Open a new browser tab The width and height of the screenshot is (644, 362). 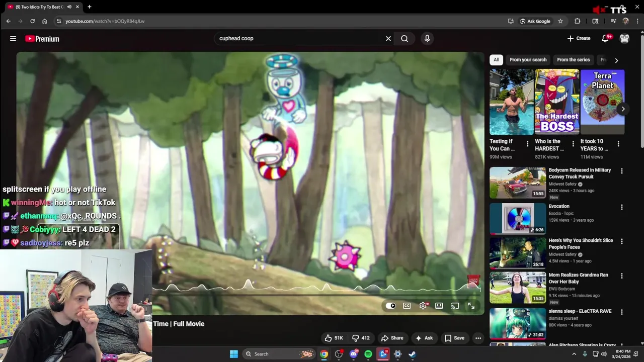(90, 7)
